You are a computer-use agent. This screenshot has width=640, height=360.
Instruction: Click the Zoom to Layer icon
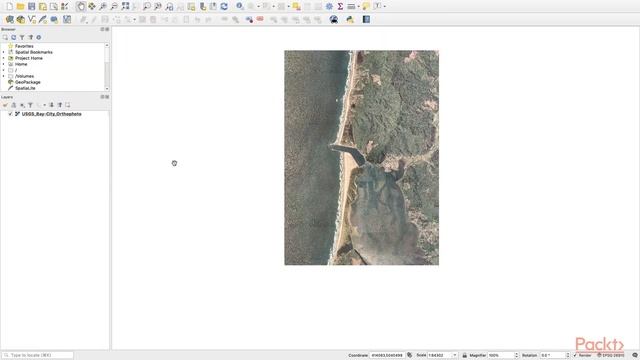(147, 7)
